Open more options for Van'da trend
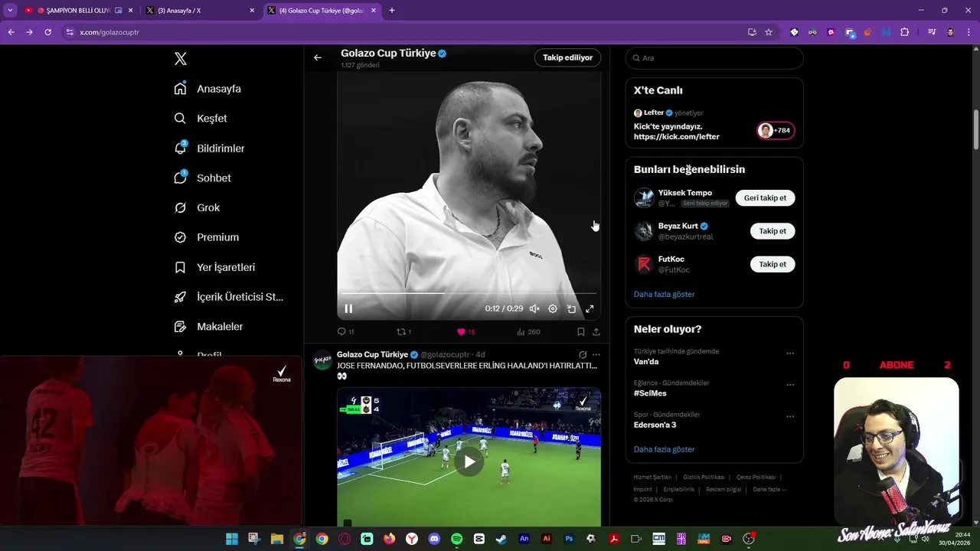The image size is (980, 551). point(790,354)
